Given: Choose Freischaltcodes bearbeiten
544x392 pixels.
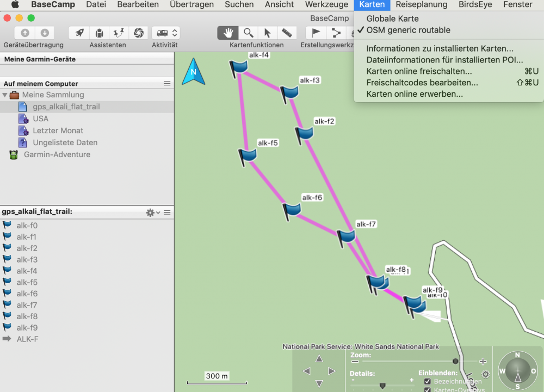Looking at the screenshot, I should [422, 83].
